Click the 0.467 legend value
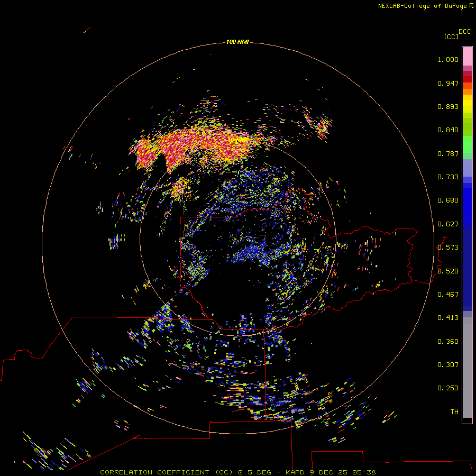The width and height of the screenshot is (476, 476). pos(448,295)
